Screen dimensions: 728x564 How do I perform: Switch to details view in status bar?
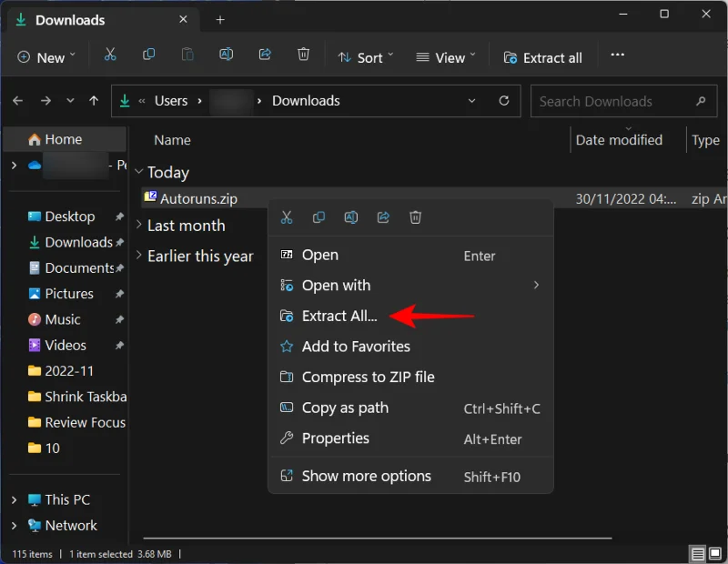click(x=698, y=553)
